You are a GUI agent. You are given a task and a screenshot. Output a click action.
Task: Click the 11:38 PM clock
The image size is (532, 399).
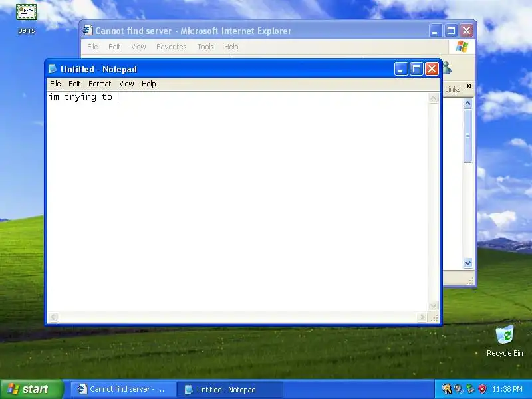click(x=507, y=389)
